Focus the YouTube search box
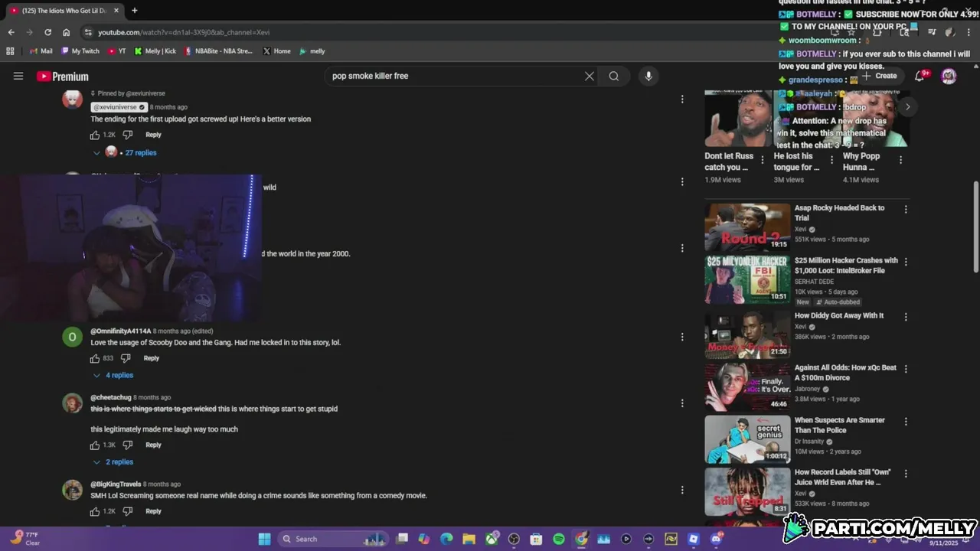This screenshot has height=551, width=980. click(456, 76)
